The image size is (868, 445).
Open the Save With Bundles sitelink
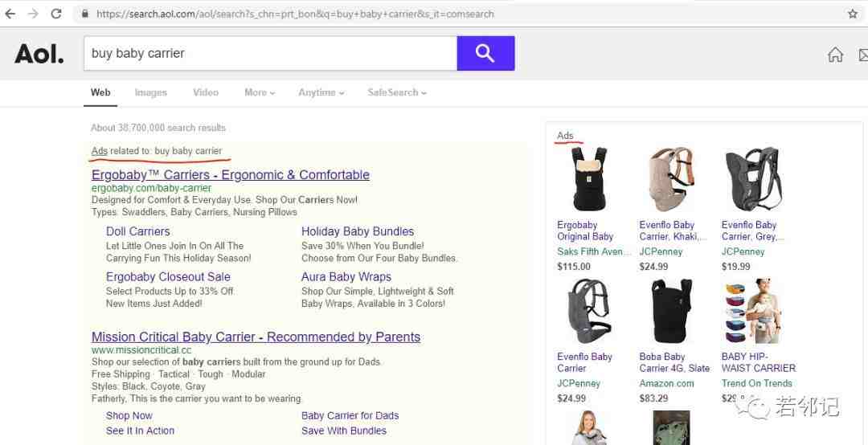tap(344, 431)
